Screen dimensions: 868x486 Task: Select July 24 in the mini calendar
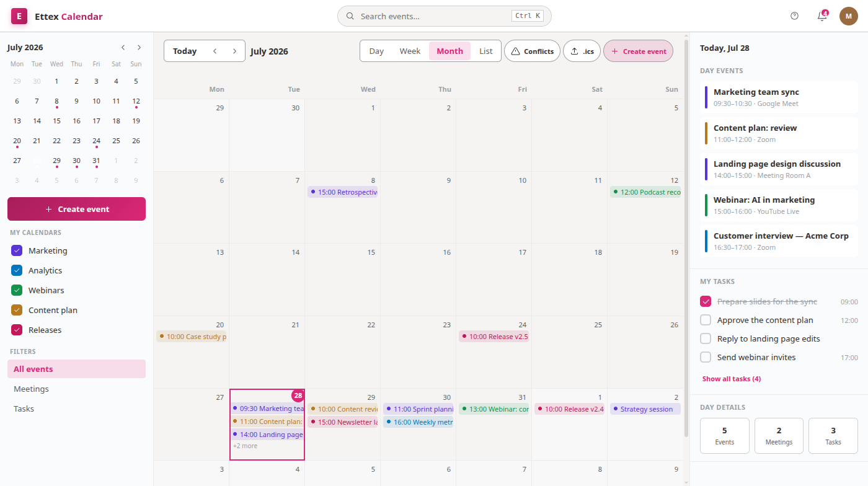point(96,141)
